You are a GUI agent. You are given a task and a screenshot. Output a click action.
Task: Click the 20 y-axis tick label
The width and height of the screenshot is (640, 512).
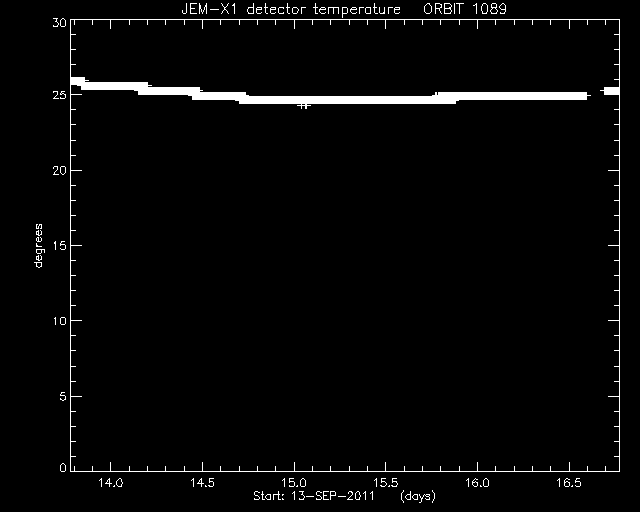click(59, 171)
